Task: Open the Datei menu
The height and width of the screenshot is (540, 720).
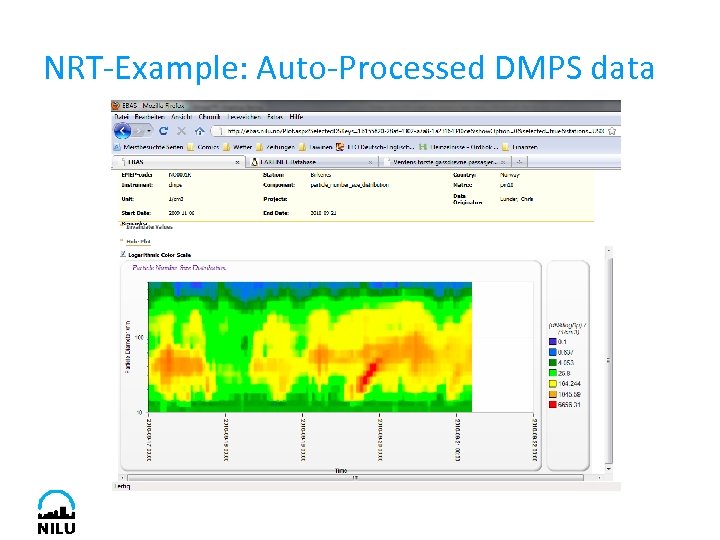Action: pos(121,117)
